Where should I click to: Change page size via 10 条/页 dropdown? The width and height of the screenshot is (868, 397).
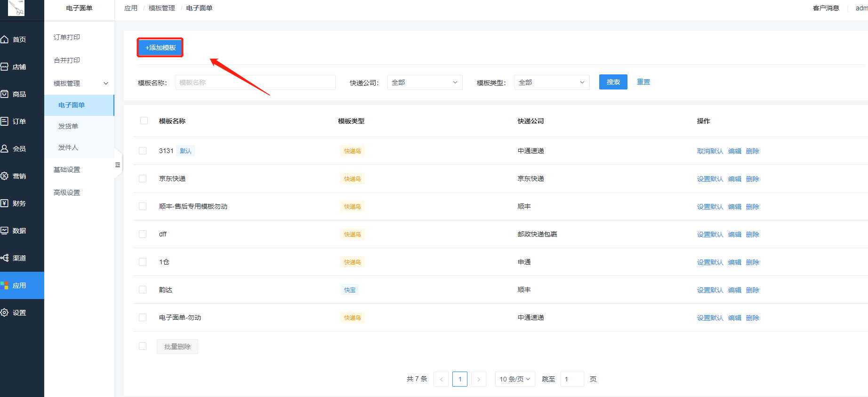click(514, 379)
